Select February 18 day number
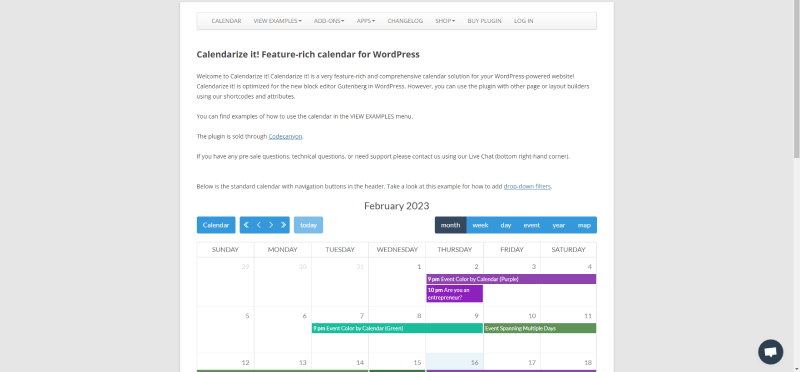800x372 pixels. (588, 362)
